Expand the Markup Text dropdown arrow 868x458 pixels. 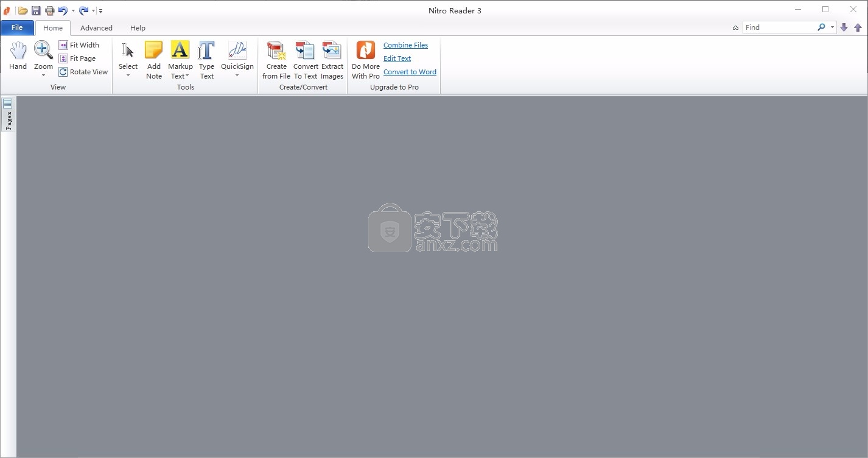(x=187, y=76)
